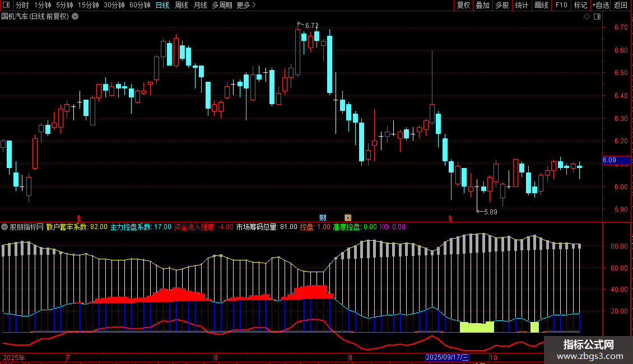Screen dimensions: 633x364
Task: Select the 日线 daily period
Action: pyautogui.click(x=162, y=5)
